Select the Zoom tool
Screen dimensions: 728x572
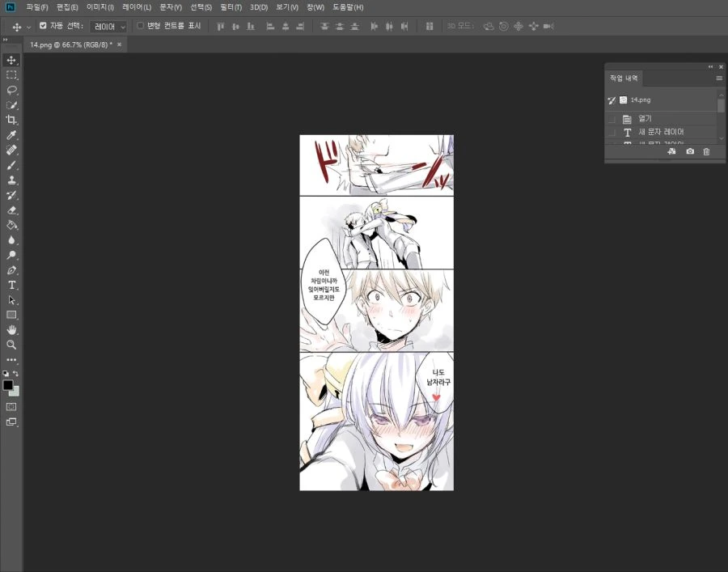tap(11, 345)
